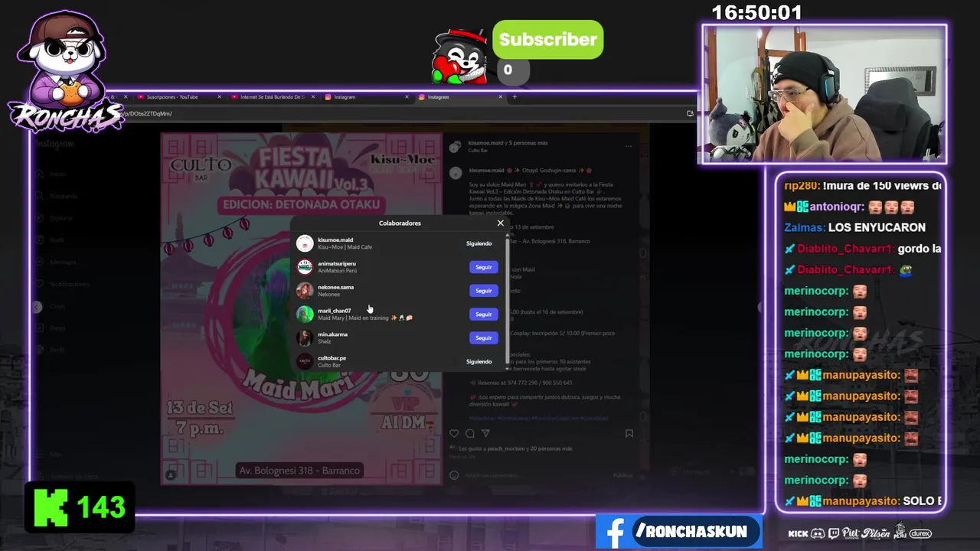
Task: Open kisumoe.maid profile avatar in collaborators list
Action: tap(305, 243)
